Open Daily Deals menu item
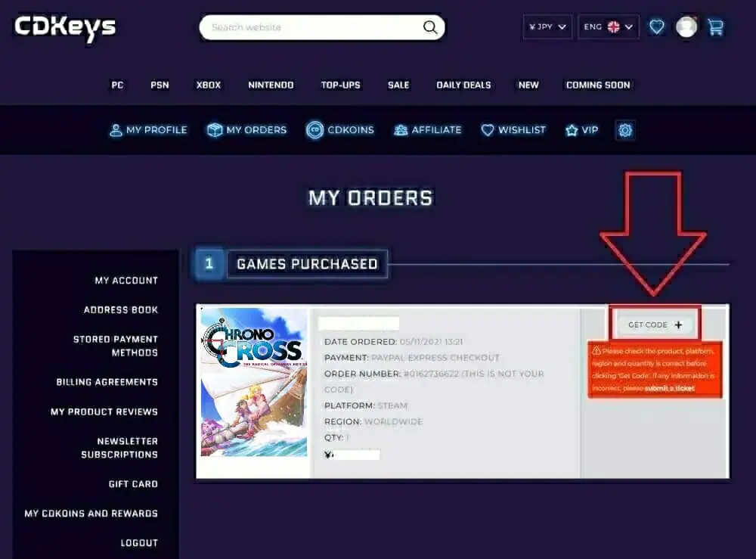Viewport: 756px width, 559px height. 464,85
